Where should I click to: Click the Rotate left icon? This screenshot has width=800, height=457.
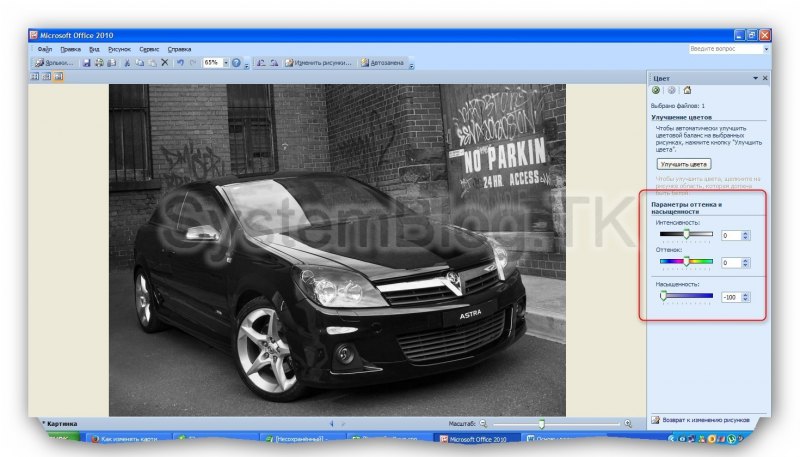[x=261, y=63]
